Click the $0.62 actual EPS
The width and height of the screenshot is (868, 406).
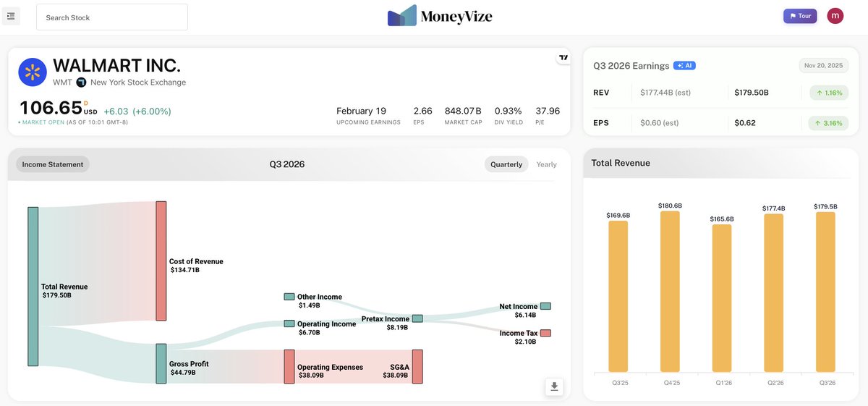click(x=745, y=123)
